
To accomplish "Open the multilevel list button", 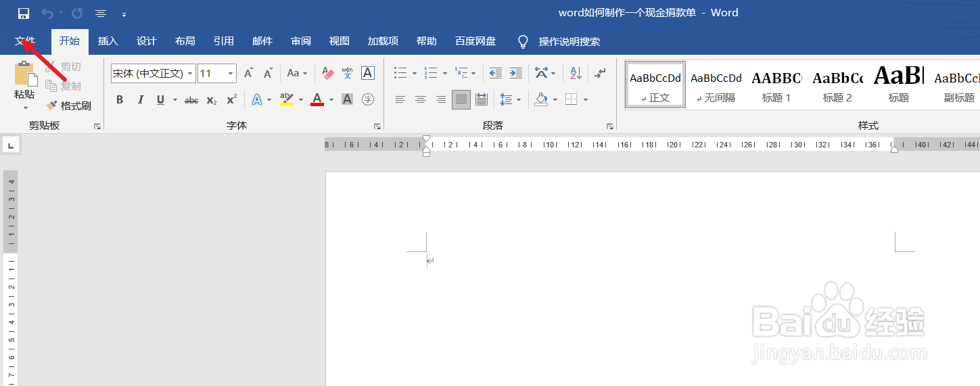I will click(x=461, y=73).
